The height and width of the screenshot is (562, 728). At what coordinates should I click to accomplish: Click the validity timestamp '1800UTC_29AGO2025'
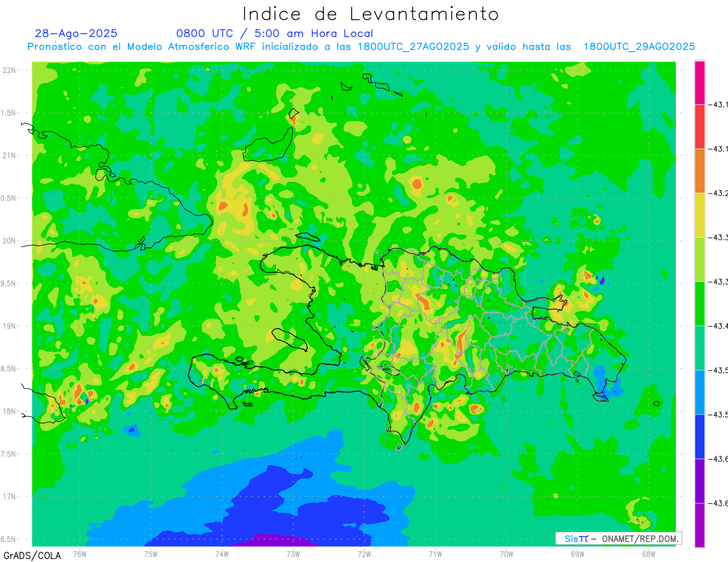(639, 47)
